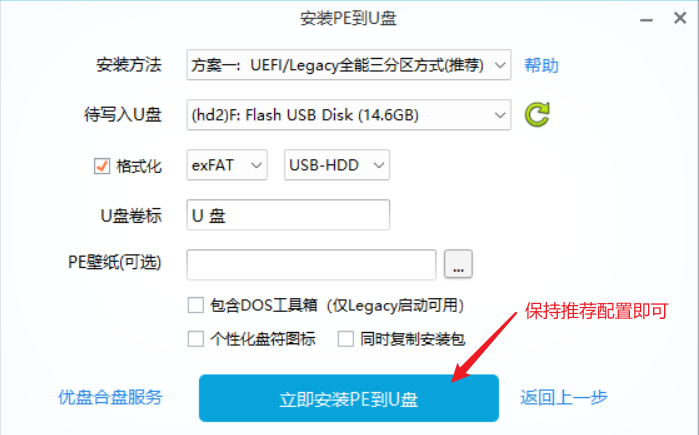Click the U盘卷标 text field

click(x=288, y=215)
